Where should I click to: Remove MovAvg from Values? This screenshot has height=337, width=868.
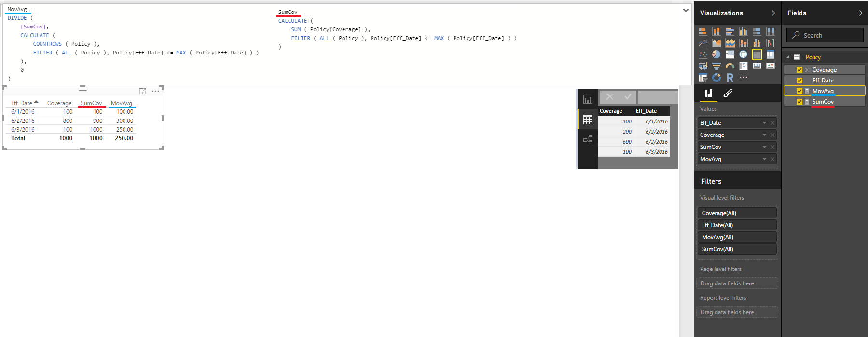[772, 159]
